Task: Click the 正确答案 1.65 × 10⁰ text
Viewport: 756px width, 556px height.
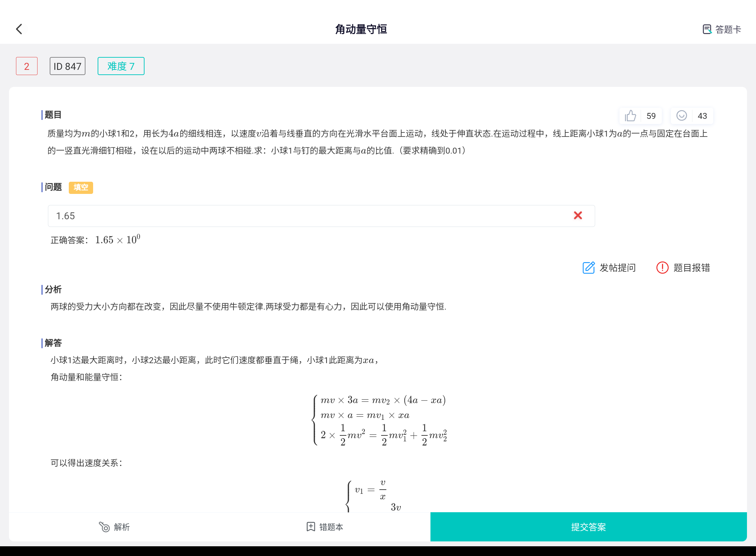Action: point(96,240)
